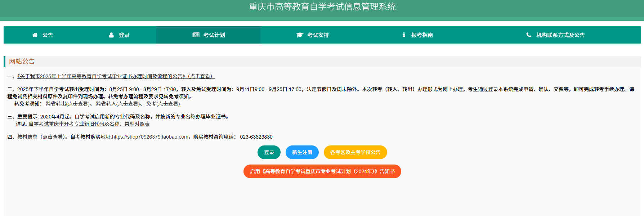Open the 免考 notice link
Viewport: 644px width, 216px height.
pos(163,104)
